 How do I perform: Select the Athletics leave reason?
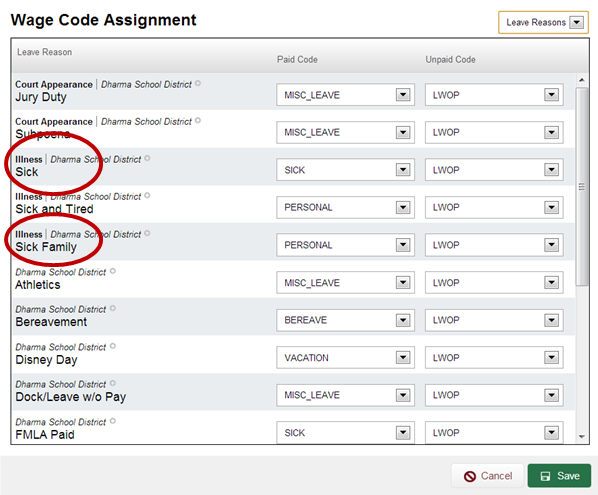[x=38, y=284]
